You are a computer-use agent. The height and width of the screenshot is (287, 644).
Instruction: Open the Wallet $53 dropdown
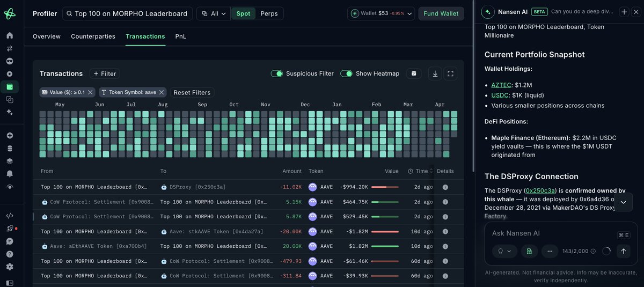tap(381, 13)
